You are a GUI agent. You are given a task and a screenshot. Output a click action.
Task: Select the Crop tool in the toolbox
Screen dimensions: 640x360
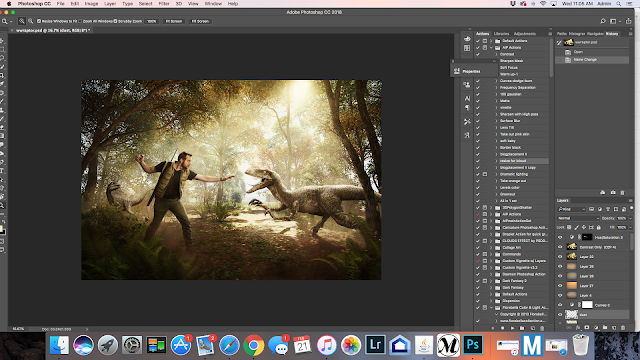pos(2,76)
